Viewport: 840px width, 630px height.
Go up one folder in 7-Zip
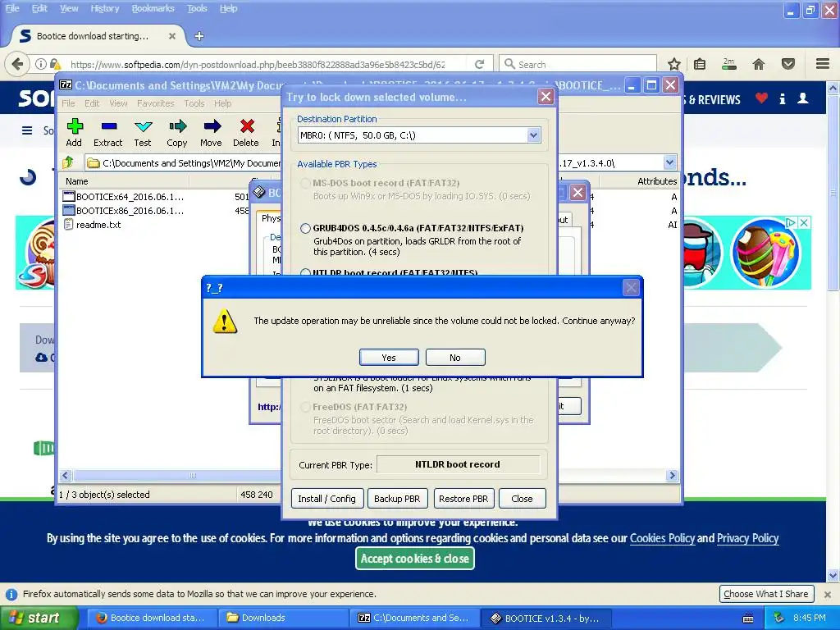coord(68,162)
